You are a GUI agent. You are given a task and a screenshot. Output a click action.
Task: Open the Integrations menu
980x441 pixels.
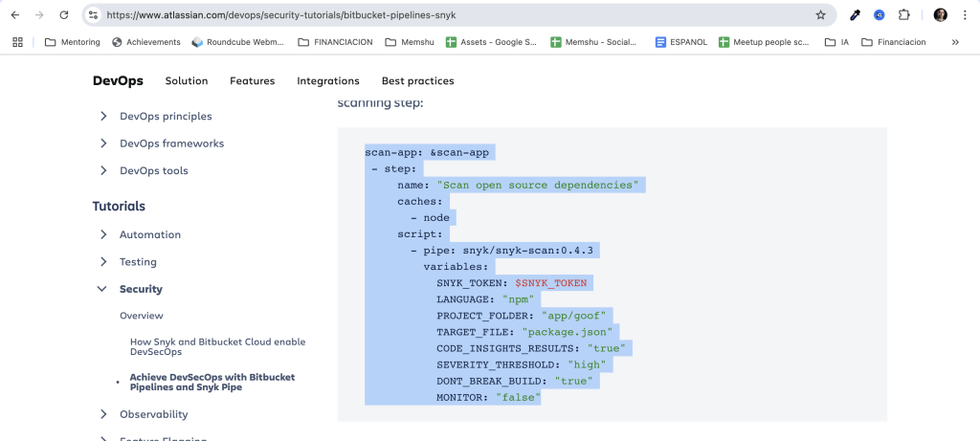click(x=328, y=80)
